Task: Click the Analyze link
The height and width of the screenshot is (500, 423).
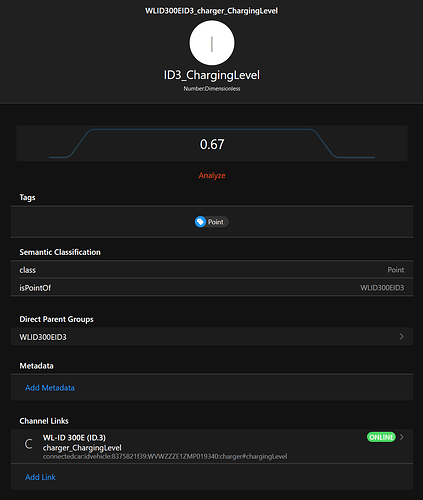Action: 212,175
